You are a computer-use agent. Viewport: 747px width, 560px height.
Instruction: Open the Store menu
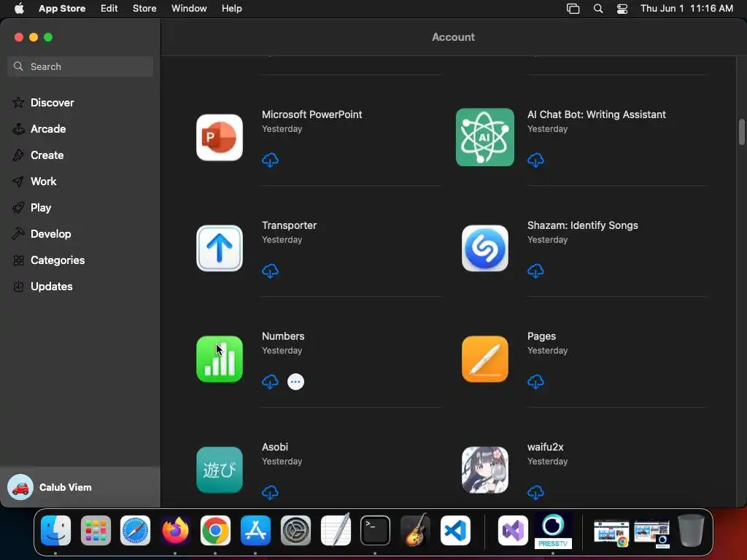pos(144,9)
